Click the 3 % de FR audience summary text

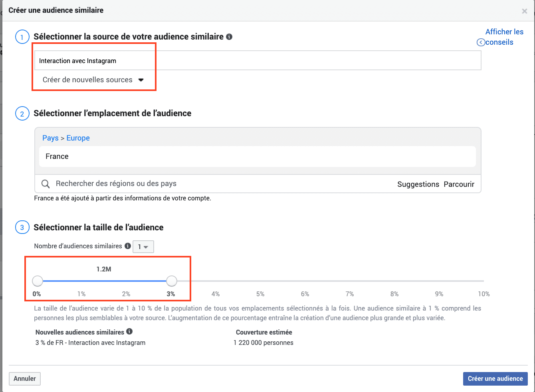click(90, 343)
